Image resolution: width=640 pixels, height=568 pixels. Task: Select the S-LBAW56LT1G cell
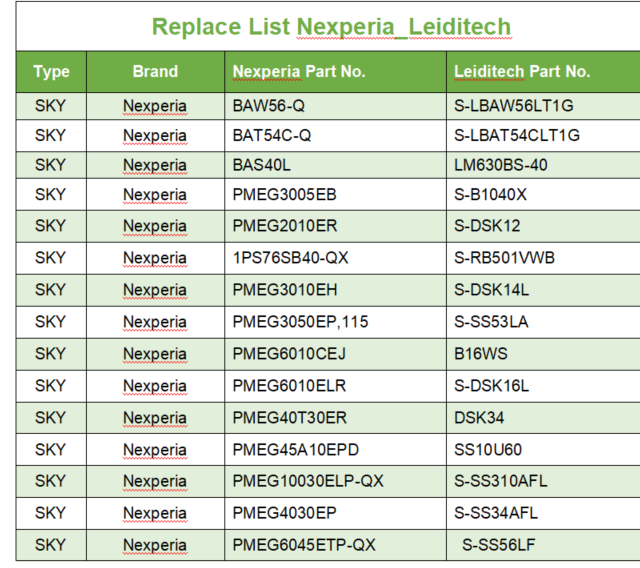pyautogui.click(x=543, y=106)
